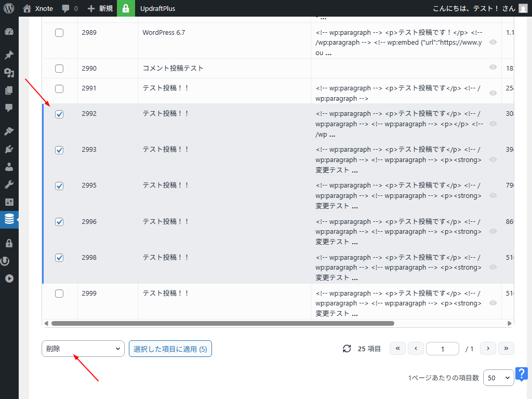Preview row 2989 content with the eye icon
The height and width of the screenshot is (399, 532).
pyautogui.click(x=493, y=43)
